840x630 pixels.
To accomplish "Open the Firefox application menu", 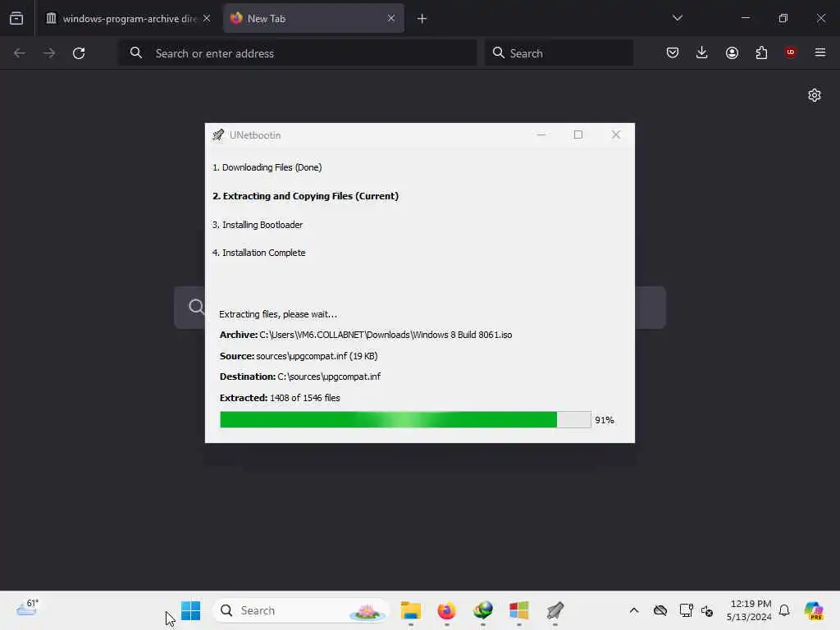I will (820, 52).
